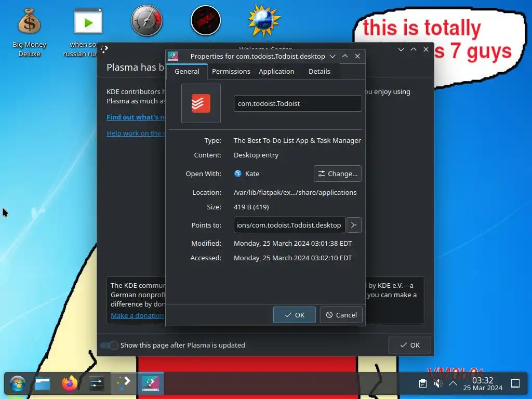
Task: Click the Location path text
Action: (295, 192)
